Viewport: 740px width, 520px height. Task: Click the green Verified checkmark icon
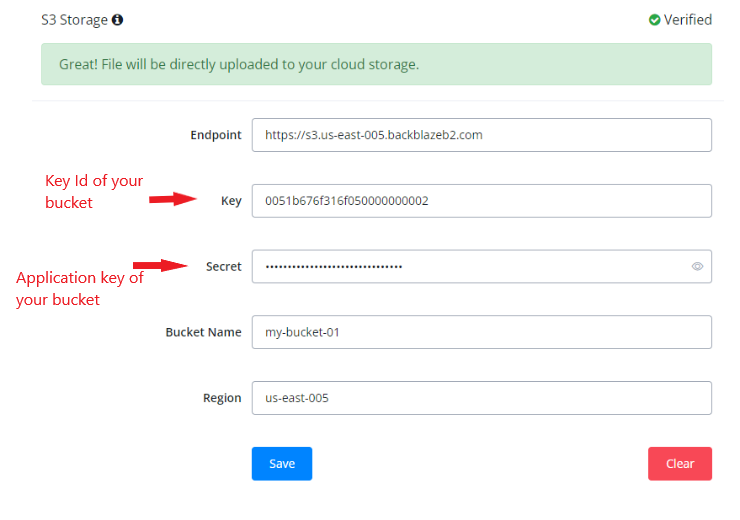pyautogui.click(x=654, y=20)
